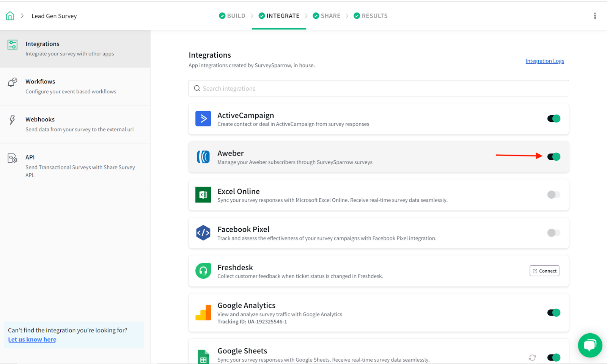Click the Lead Gen Survey breadcrumb
Image resolution: width=607 pixels, height=364 pixels.
tap(54, 16)
